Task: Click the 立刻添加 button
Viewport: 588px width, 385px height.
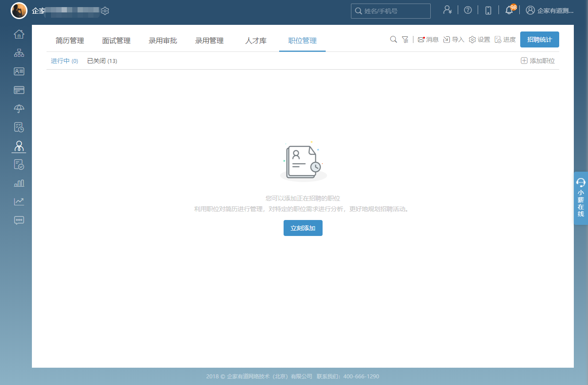Action: click(x=303, y=228)
